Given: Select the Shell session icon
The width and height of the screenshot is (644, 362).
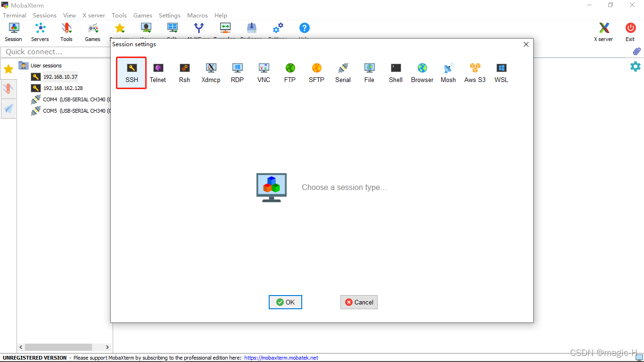Looking at the screenshot, I should (396, 73).
